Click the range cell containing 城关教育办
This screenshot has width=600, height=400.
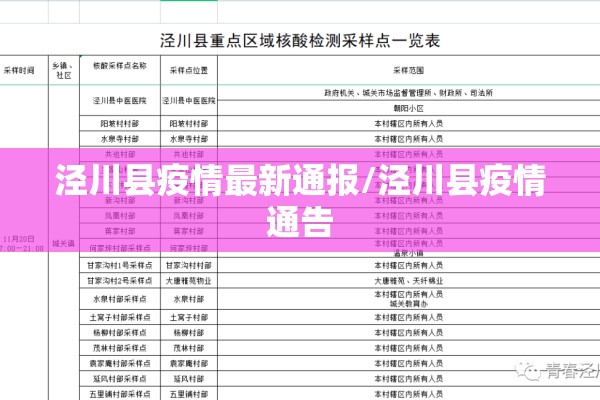pos(409,299)
